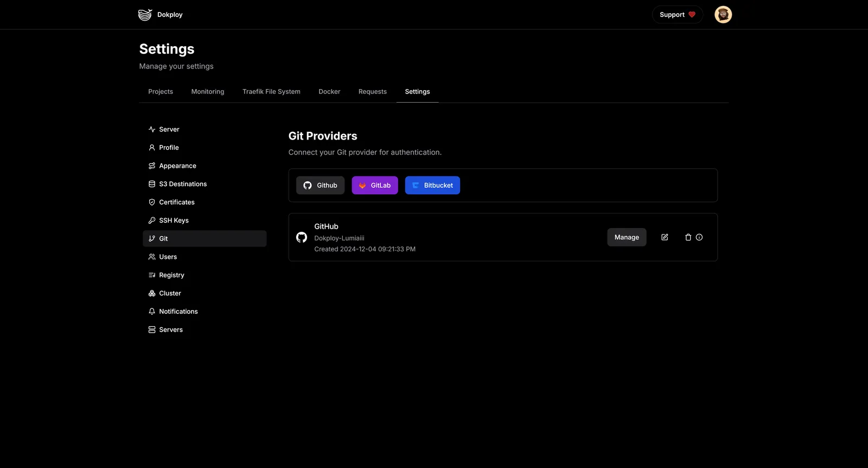Add a Bitbucket provider
868x468 pixels.
(x=432, y=185)
